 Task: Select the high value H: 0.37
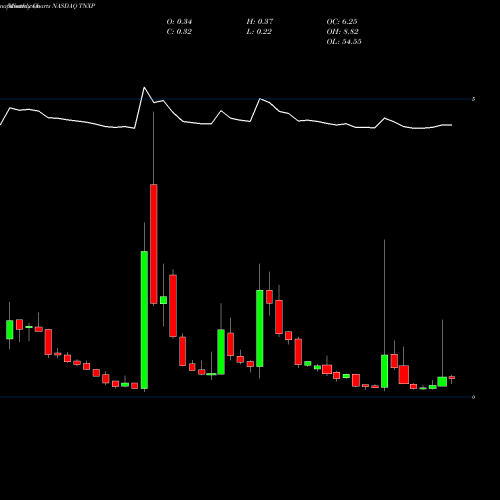coord(260,22)
